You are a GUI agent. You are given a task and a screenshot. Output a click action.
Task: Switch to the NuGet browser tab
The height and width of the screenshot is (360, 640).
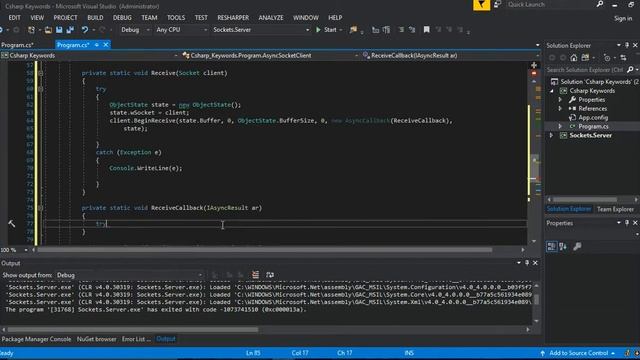[x=96, y=339]
